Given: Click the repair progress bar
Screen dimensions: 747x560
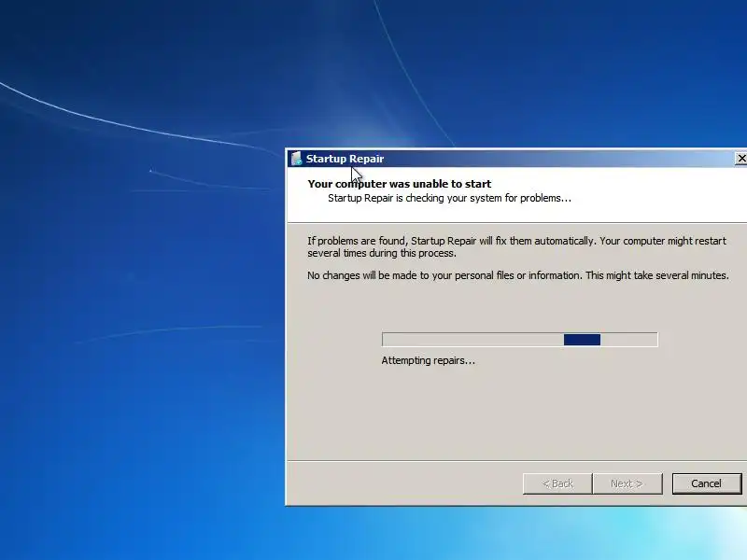Looking at the screenshot, I should (x=520, y=340).
